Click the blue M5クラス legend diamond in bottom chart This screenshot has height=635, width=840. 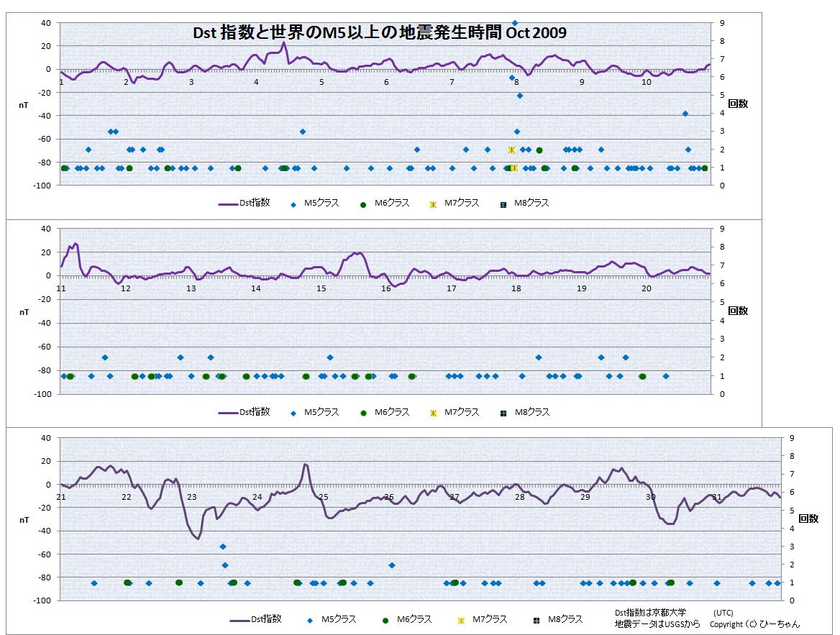310,620
